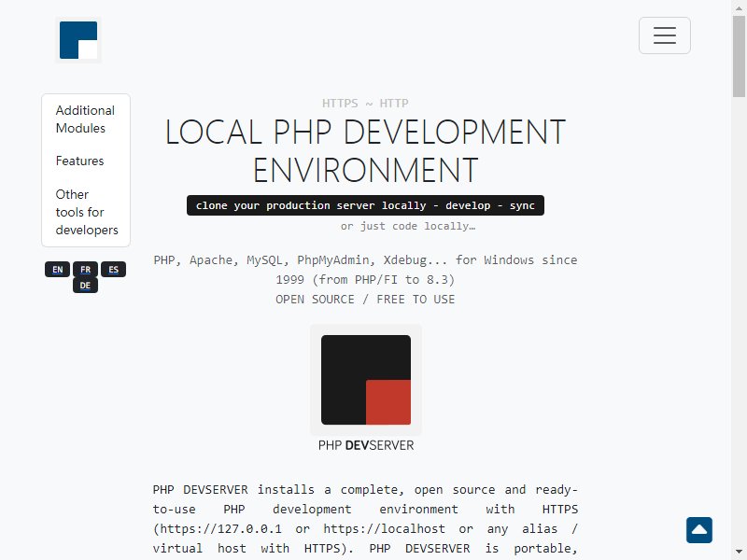Click the scrollbar down arrow
This screenshot has height=560, width=747.
[739, 553]
